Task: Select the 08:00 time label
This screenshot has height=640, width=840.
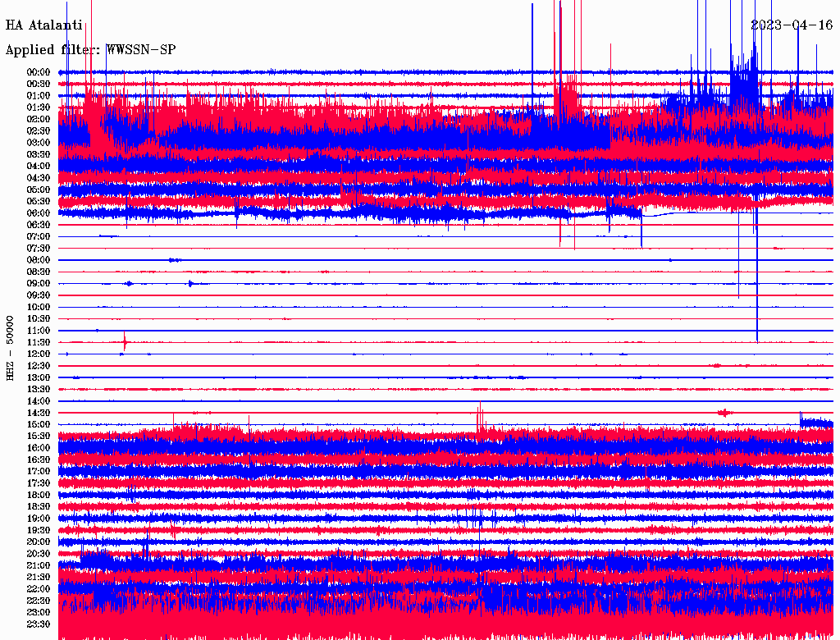Action: (39, 260)
